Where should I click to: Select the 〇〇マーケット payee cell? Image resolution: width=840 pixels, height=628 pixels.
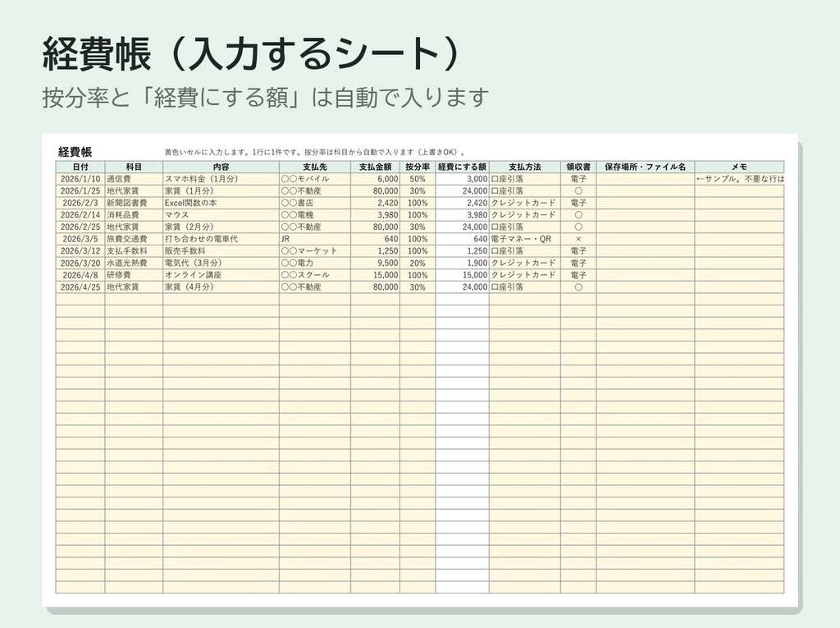315,251
